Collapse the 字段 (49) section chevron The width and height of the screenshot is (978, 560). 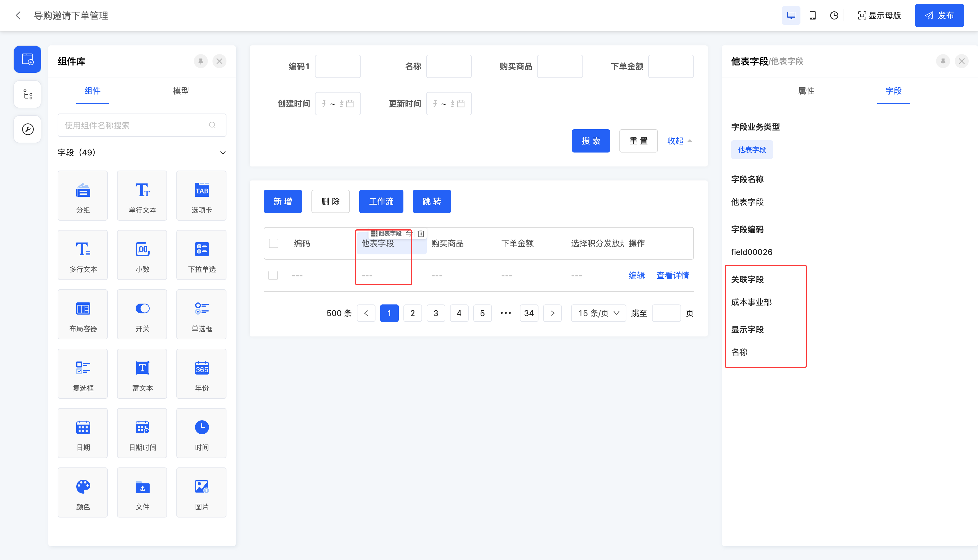[223, 153]
